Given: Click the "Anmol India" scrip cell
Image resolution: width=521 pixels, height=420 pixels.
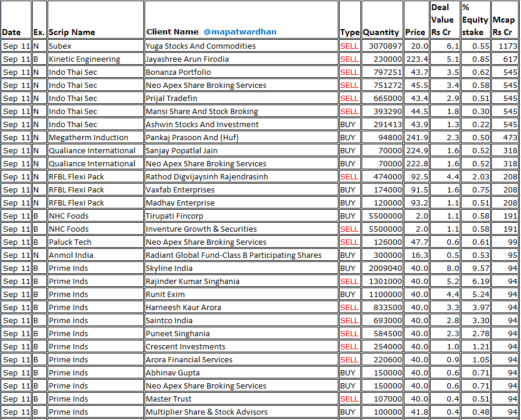Looking at the screenshot, I should [96, 255].
